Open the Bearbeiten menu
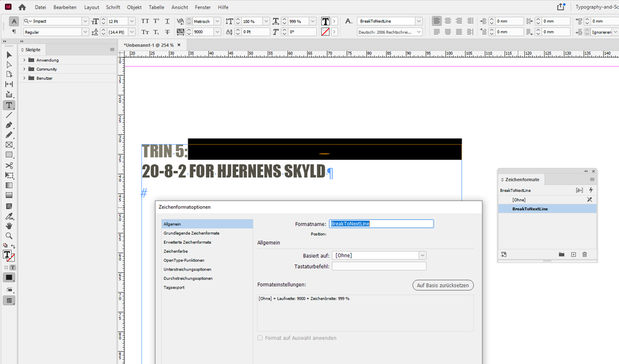This screenshot has height=364, width=619. 64,7
